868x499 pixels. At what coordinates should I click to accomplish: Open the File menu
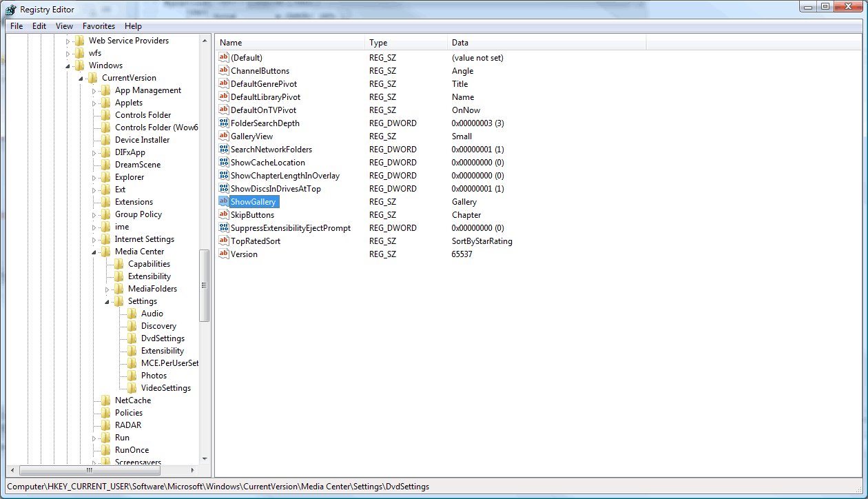click(17, 26)
